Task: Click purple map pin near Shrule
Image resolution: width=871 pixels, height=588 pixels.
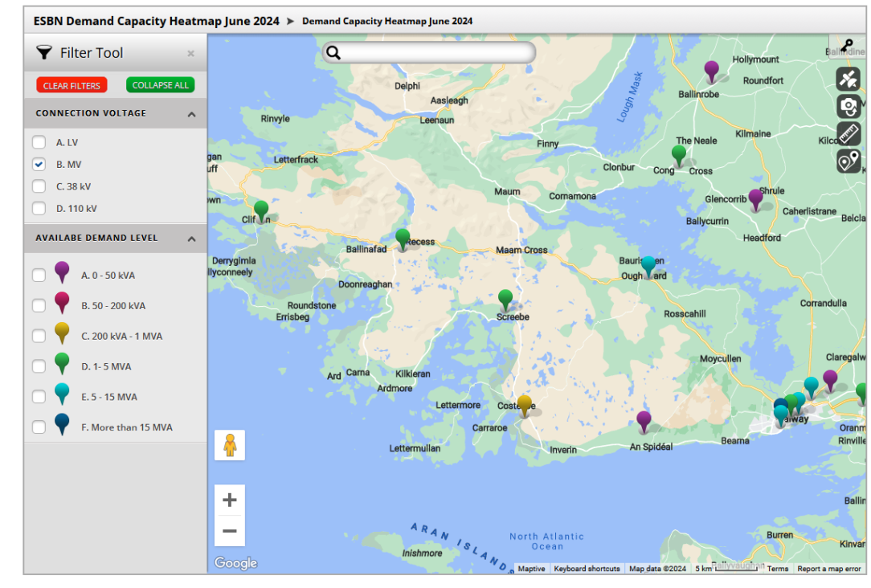Action: coord(755,199)
